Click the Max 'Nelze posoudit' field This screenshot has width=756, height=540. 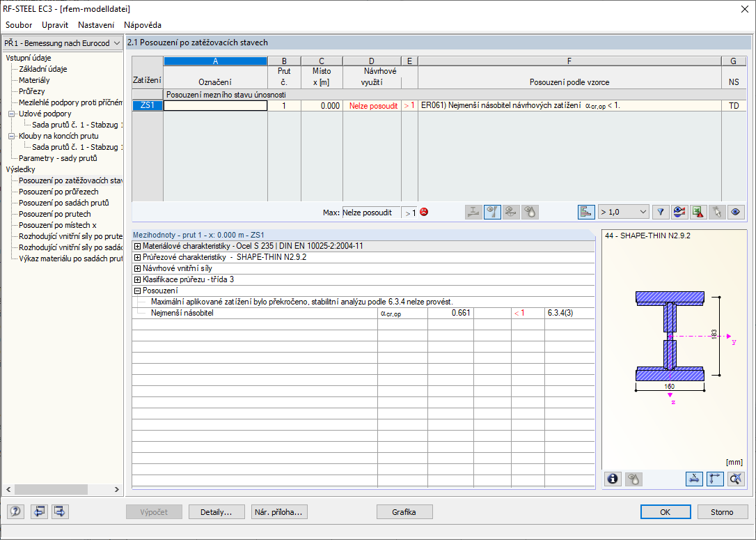[371, 213]
